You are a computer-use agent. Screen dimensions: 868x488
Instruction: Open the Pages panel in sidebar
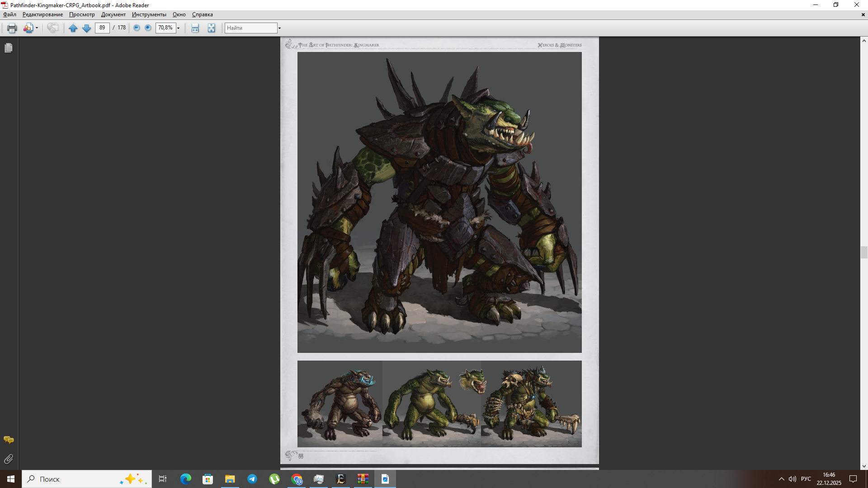coord(9,48)
